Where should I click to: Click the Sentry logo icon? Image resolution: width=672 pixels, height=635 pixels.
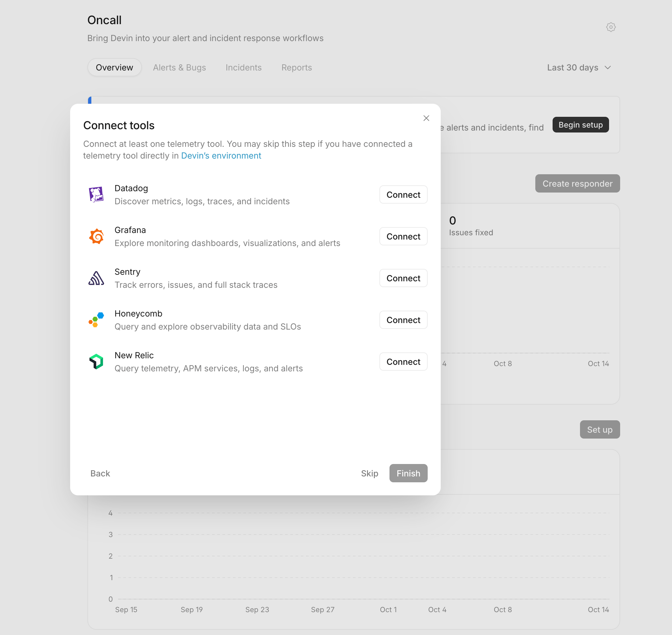[96, 278]
